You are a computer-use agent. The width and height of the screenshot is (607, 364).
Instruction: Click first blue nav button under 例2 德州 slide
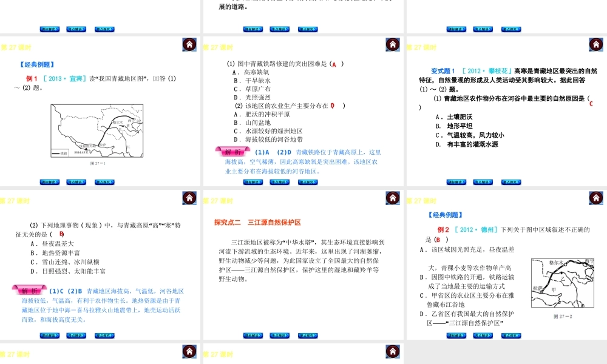tap(456, 335)
